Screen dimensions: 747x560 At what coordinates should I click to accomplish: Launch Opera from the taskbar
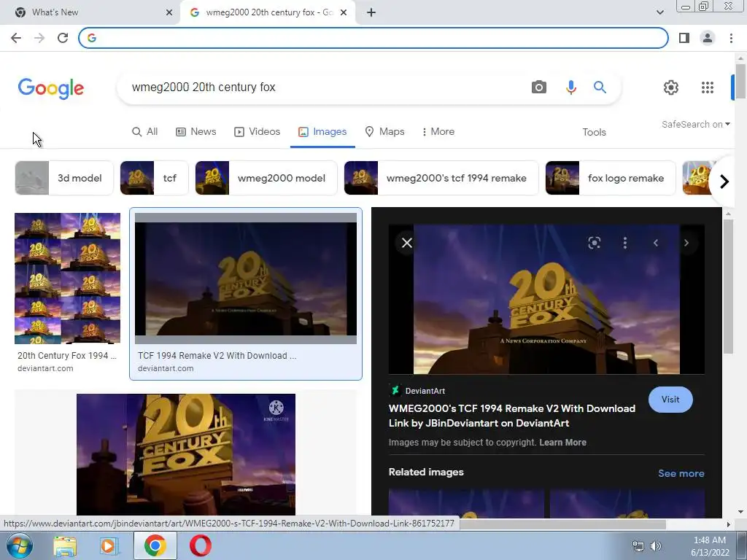pyautogui.click(x=201, y=546)
